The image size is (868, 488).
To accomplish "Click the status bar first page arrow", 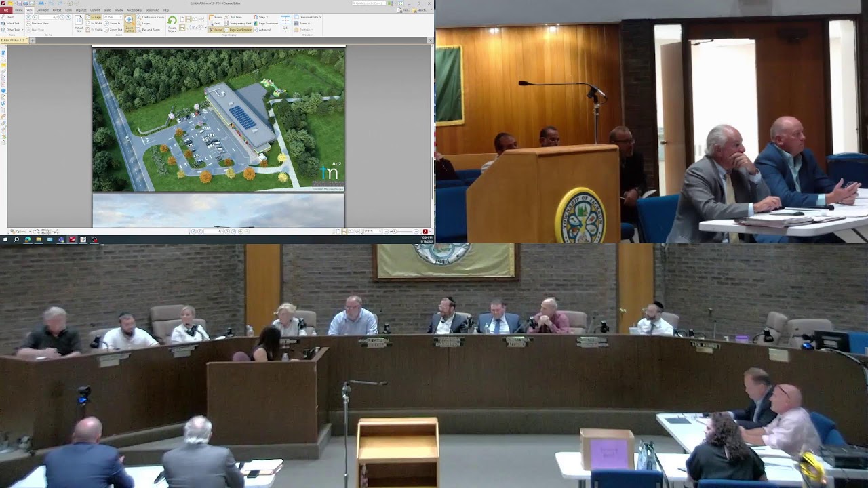I will pos(193,231).
